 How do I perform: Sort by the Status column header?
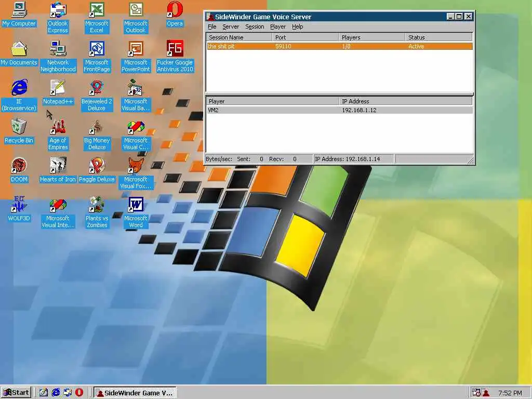(438, 37)
